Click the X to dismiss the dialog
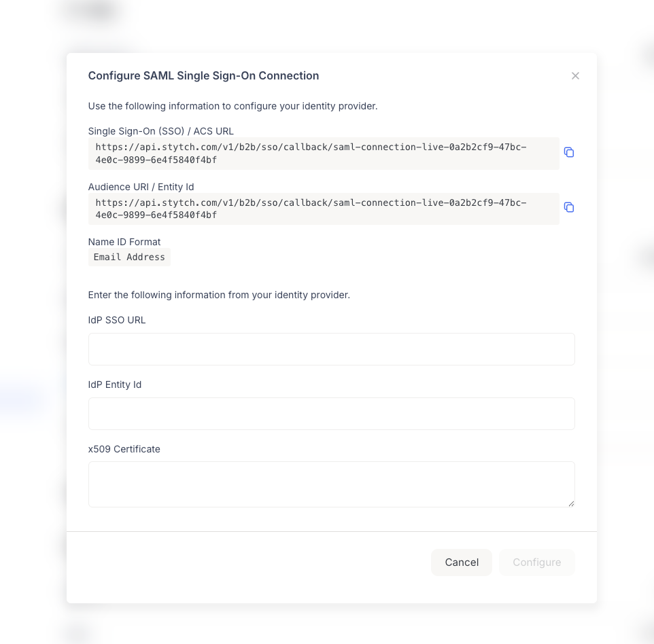Image resolution: width=654 pixels, height=644 pixels. 575,75
